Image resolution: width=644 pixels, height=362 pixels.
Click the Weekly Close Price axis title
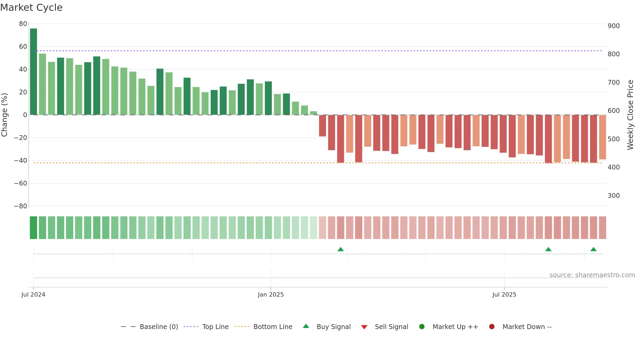pos(630,115)
